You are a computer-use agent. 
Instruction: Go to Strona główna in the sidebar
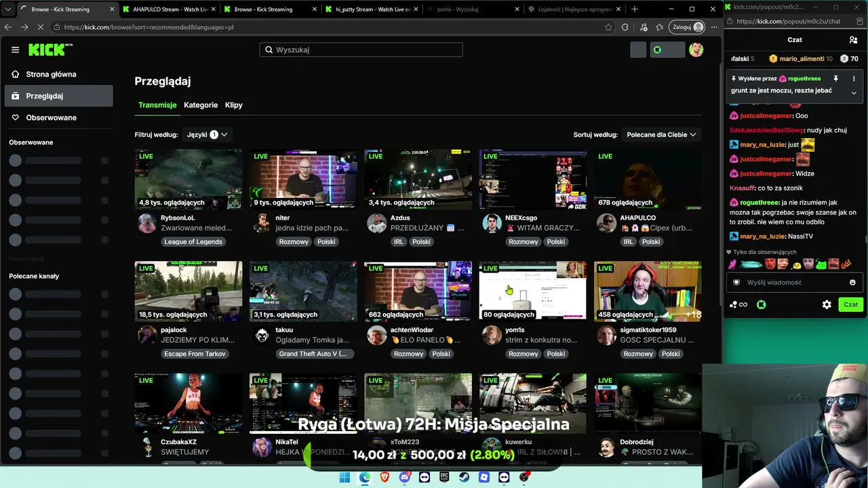[58, 75]
